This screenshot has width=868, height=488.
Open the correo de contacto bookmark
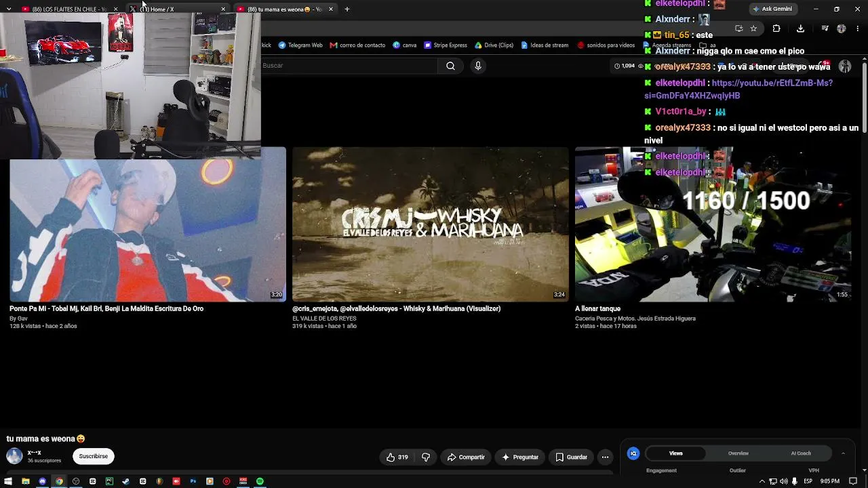[357, 45]
